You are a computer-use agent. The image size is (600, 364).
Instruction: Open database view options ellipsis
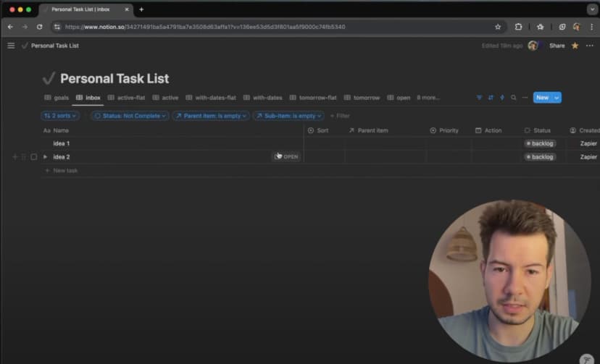click(525, 98)
